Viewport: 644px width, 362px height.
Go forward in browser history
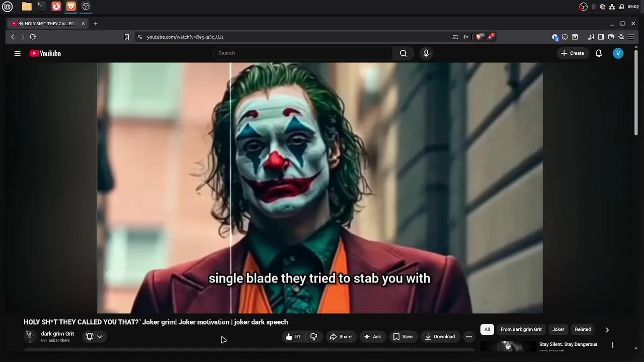[23, 37]
